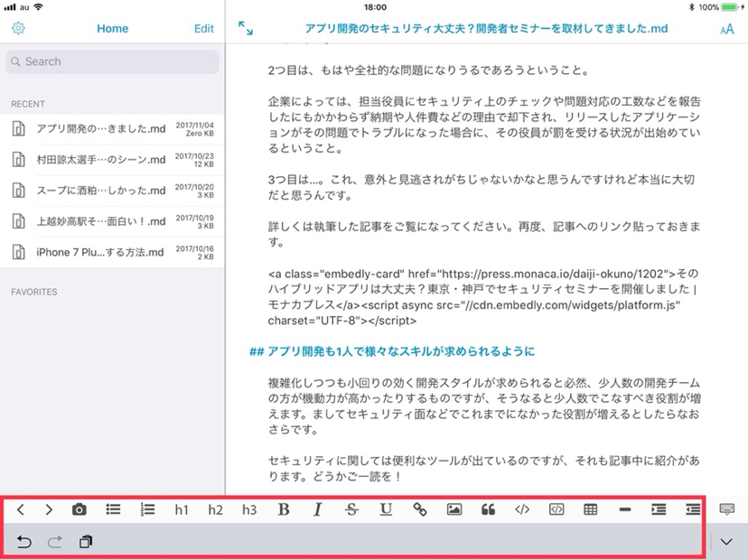Tap the battery indicator in status bar

pyautogui.click(x=730, y=7)
